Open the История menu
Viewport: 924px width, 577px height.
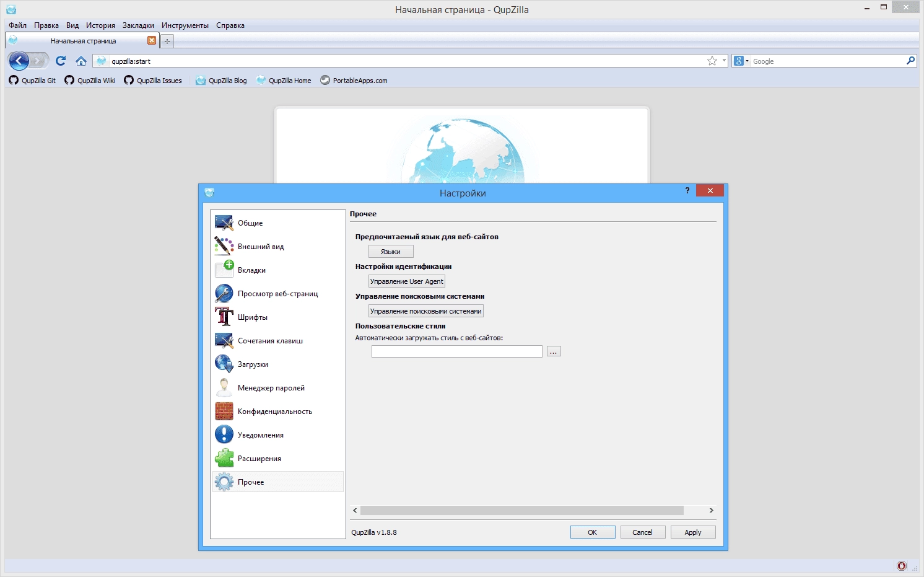tap(100, 25)
